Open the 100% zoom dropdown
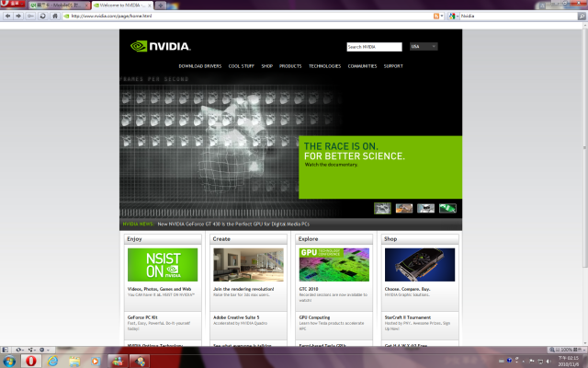This screenshot has height=368, width=588. pyautogui.click(x=566, y=350)
